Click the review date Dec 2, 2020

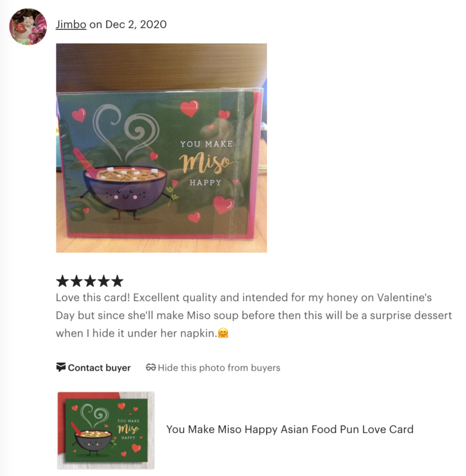click(x=136, y=24)
